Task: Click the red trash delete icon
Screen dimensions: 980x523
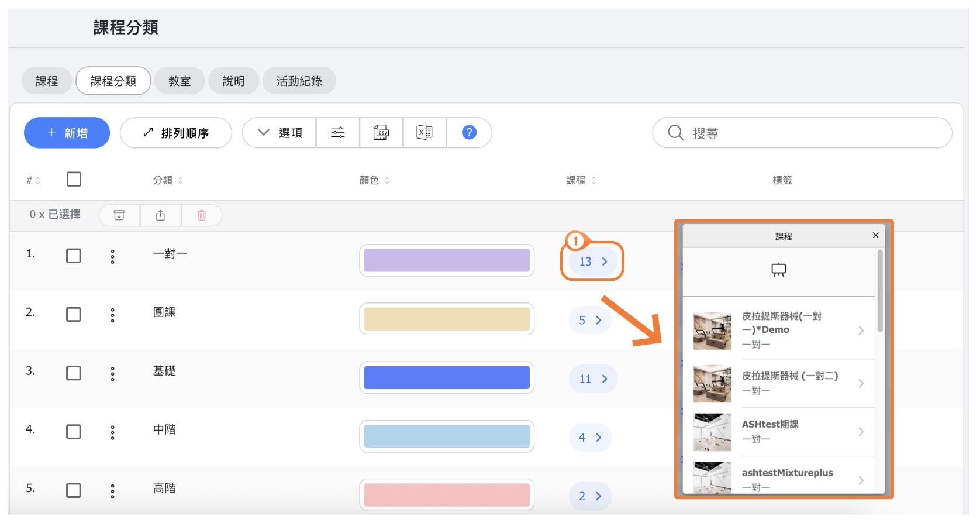Action: pos(202,215)
